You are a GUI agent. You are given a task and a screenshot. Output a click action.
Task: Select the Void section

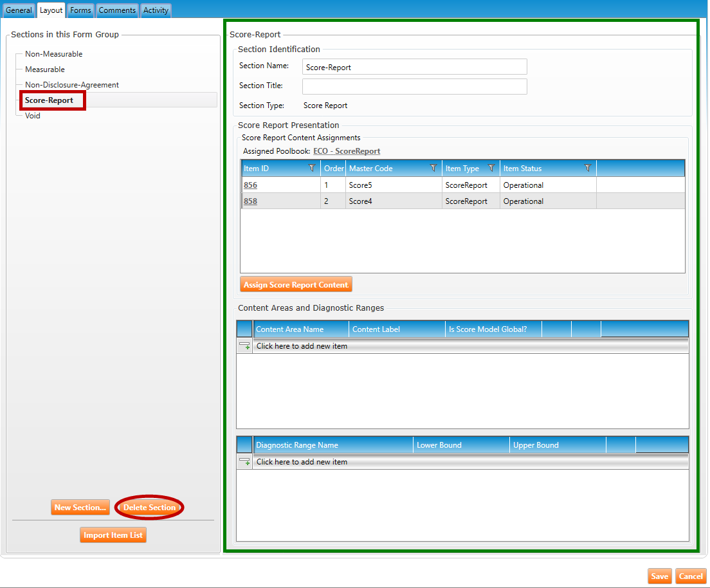tap(33, 116)
